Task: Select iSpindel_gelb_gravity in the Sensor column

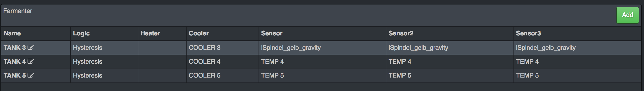Action: (x=291, y=48)
